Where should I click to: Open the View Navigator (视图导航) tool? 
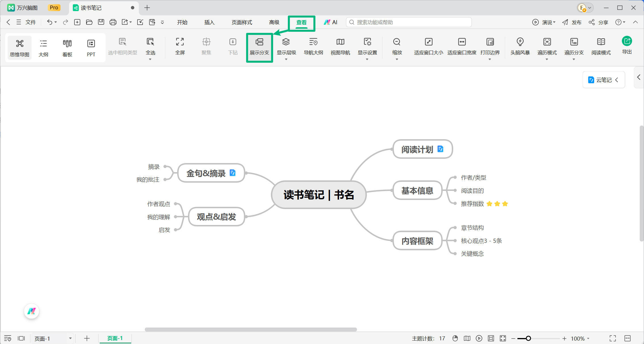[x=340, y=46]
